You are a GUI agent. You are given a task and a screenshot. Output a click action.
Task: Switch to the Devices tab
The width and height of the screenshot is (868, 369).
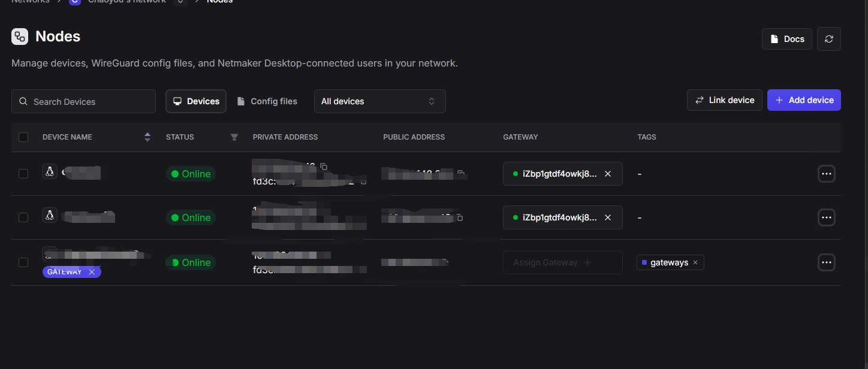pyautogui.click(x=196, y=101)
